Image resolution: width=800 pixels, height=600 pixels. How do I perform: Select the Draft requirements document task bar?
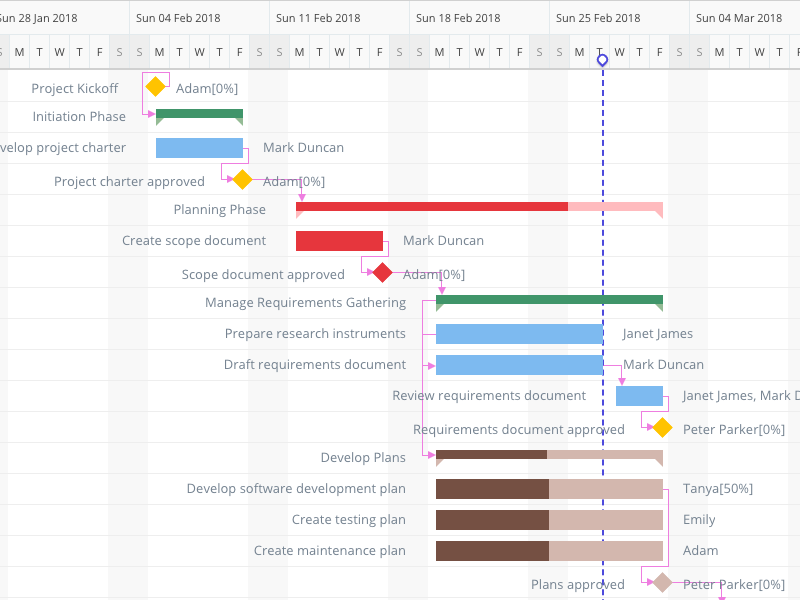[519, 365]
